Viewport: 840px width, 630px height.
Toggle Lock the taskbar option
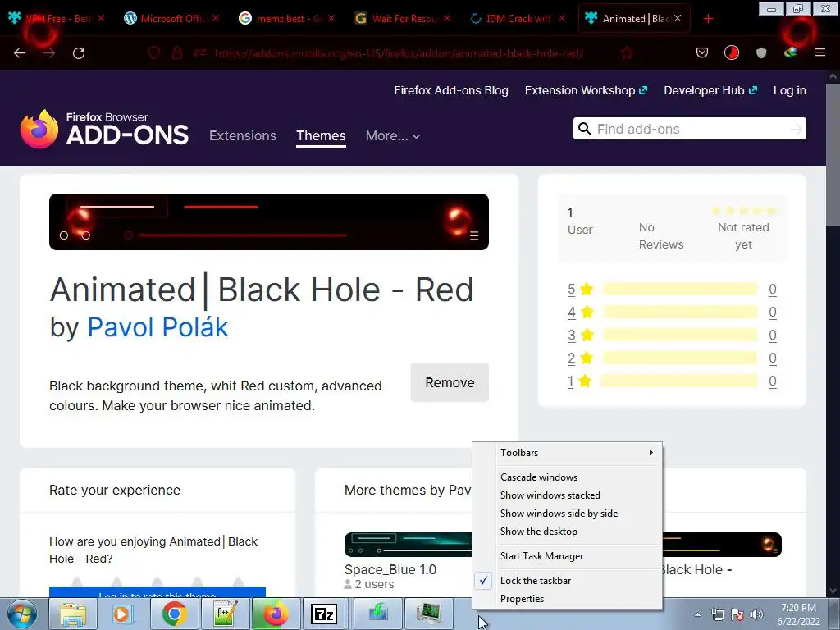coord(568,581)
